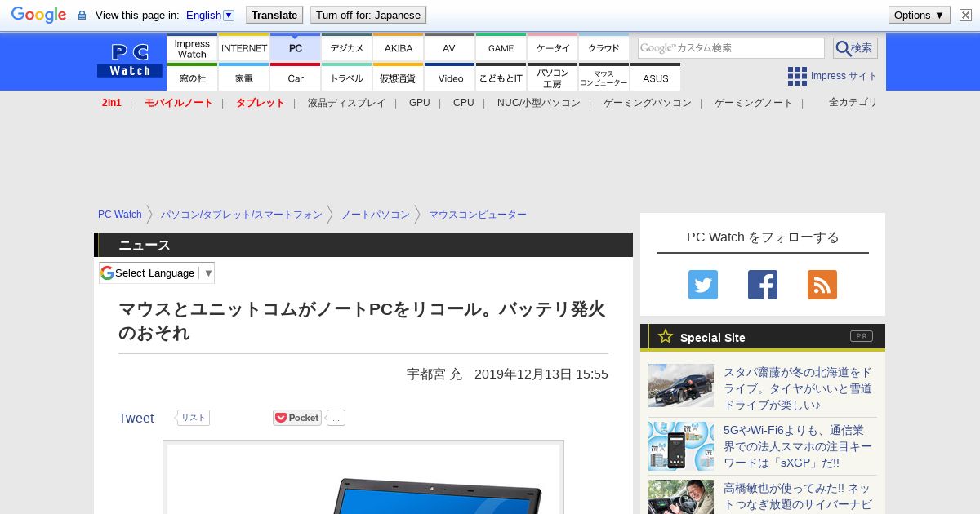Click the PC Watch logo
The width and height of the screenshot is (980, 514).
click(130, 61)
